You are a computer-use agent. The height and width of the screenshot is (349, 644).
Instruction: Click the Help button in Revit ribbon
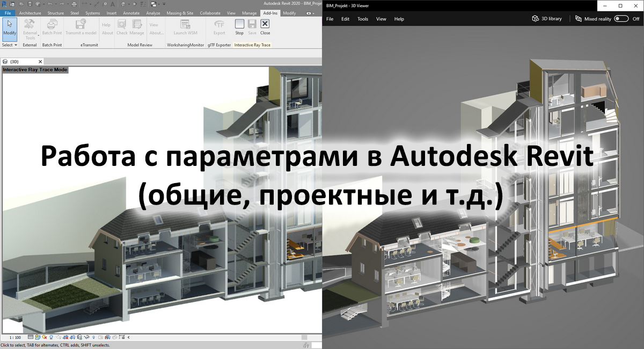pos(106,25)
